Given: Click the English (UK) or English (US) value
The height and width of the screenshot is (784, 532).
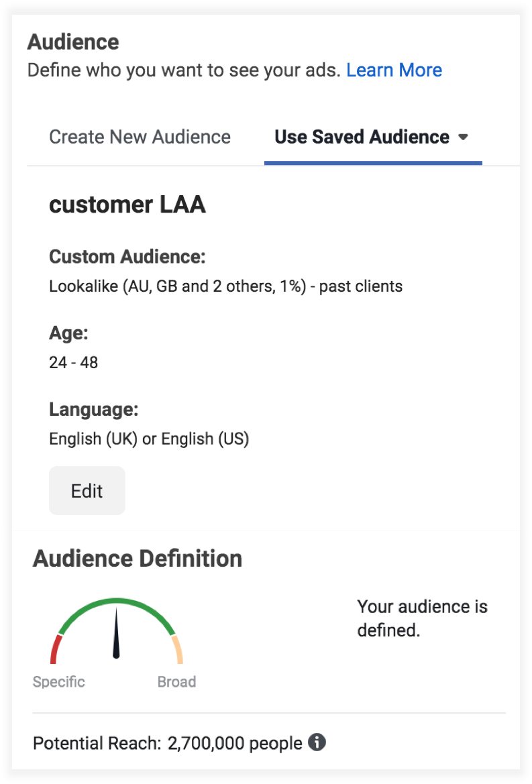Looking at the screenshot, I should tap(149, 439).
